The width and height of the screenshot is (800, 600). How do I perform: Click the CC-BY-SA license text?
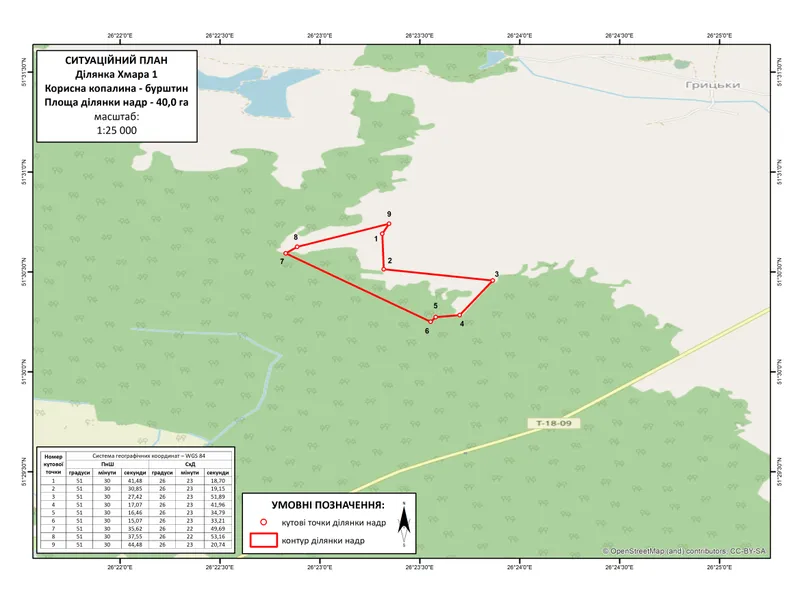pos(748,551)
